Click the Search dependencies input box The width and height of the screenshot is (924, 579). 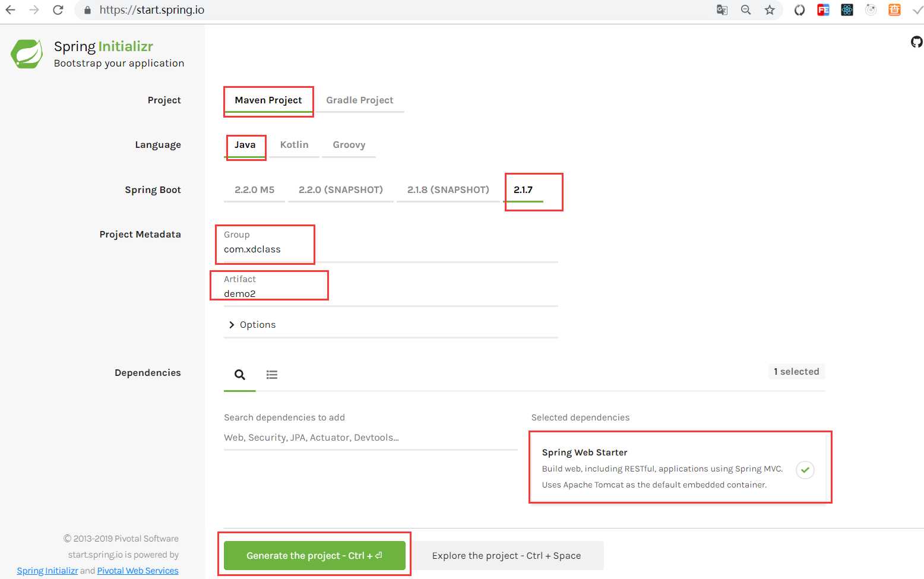tap(371, 438)
